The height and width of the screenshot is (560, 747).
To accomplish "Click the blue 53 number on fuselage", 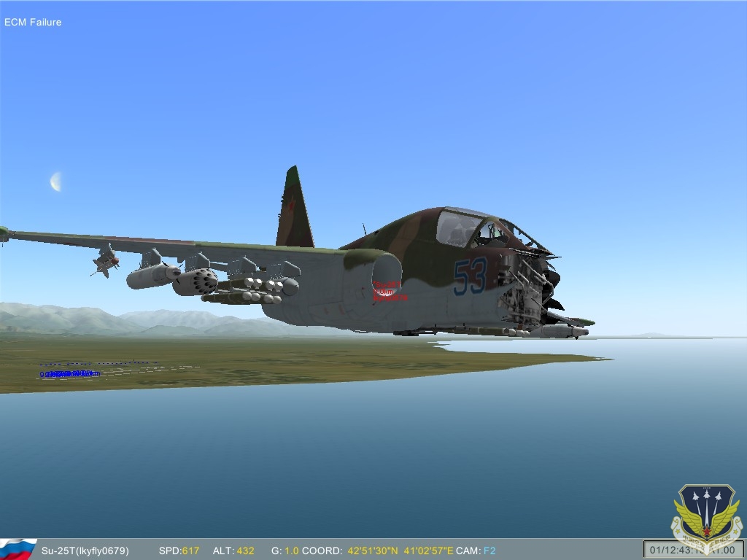I will 470,277.
